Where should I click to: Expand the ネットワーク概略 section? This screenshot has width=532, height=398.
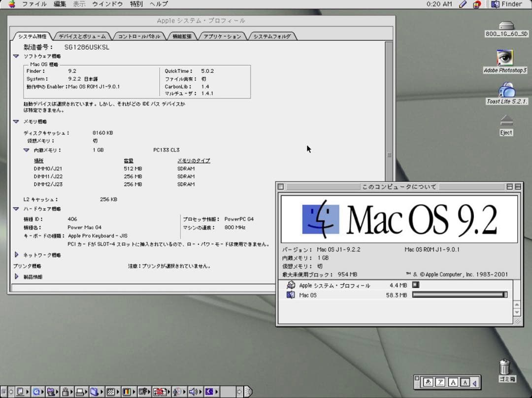coord(16,255)
